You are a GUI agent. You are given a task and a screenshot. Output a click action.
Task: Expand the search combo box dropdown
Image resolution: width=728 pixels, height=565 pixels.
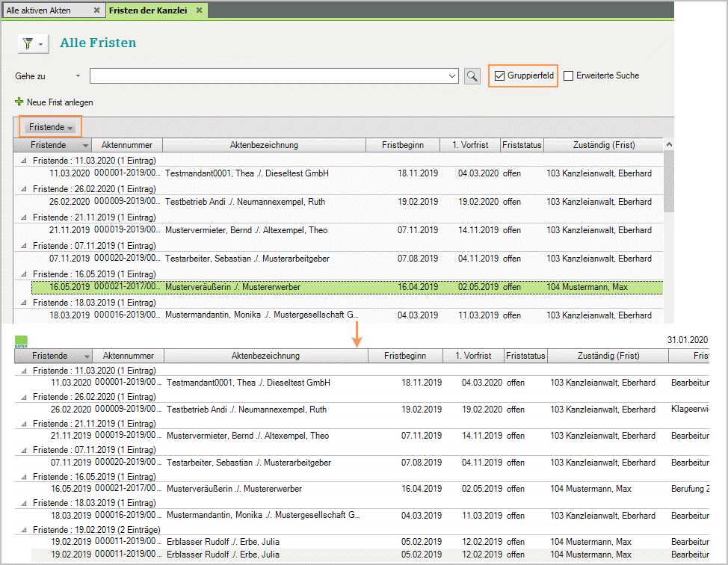[452, 75]
